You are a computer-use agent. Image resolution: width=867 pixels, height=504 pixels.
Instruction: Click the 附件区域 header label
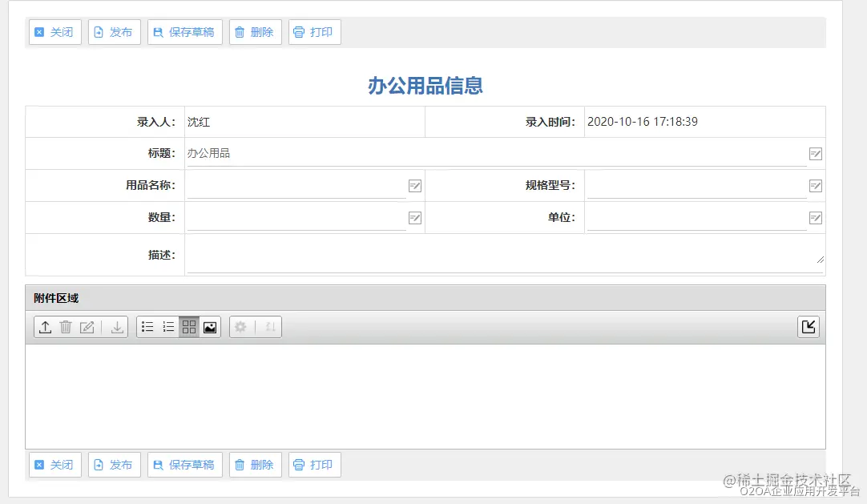56,298
